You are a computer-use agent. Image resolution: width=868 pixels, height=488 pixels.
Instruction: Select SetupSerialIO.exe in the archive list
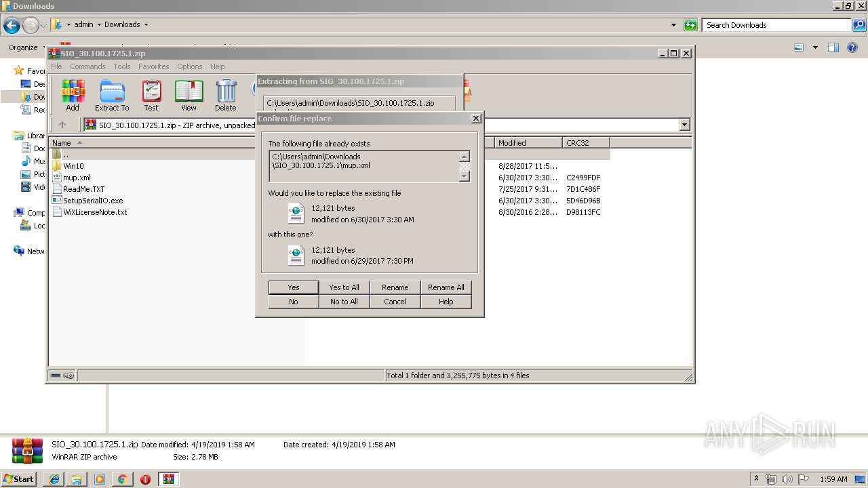pyautogui.click(x=93, y=201)
